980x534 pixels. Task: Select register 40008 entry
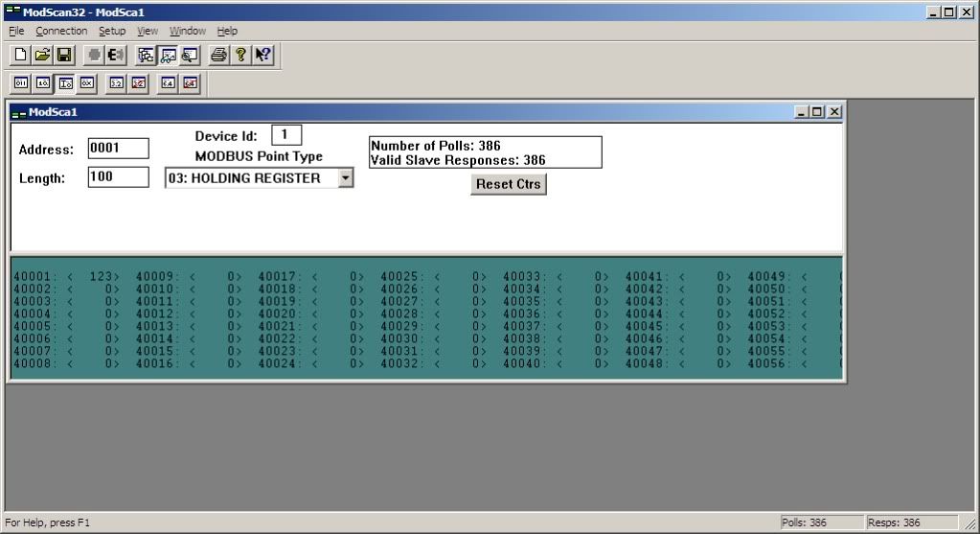point(66,363)
